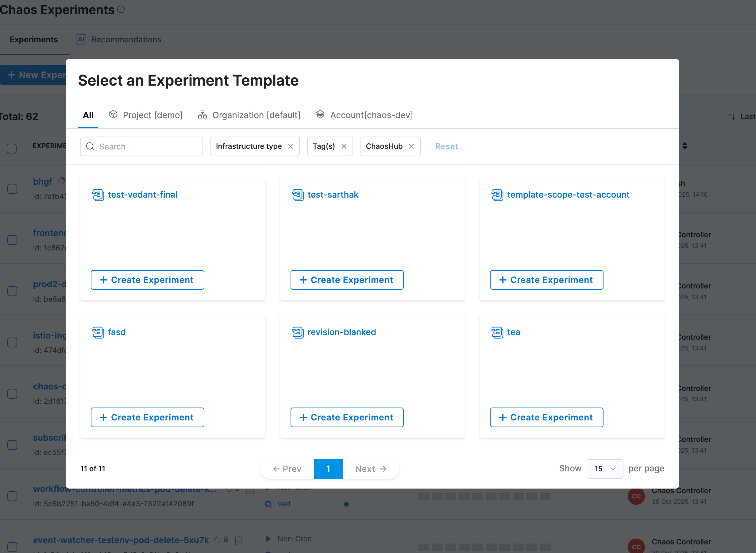Select the All templates tab
The image size is (756, 553).
(x=88, y=115)
